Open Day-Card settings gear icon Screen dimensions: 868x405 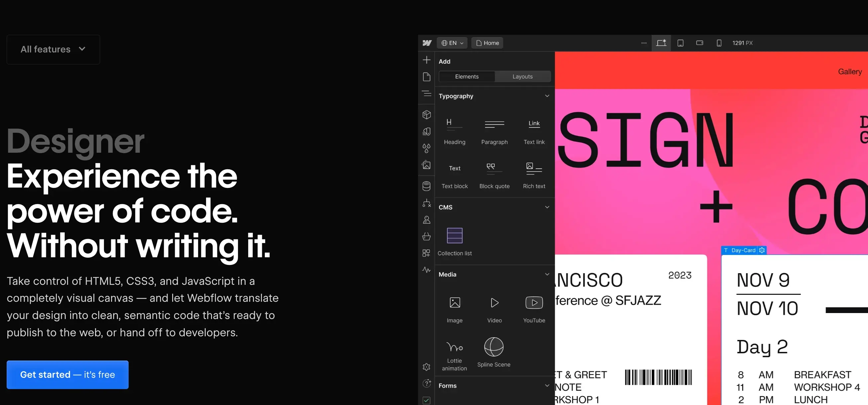point(762,251)
